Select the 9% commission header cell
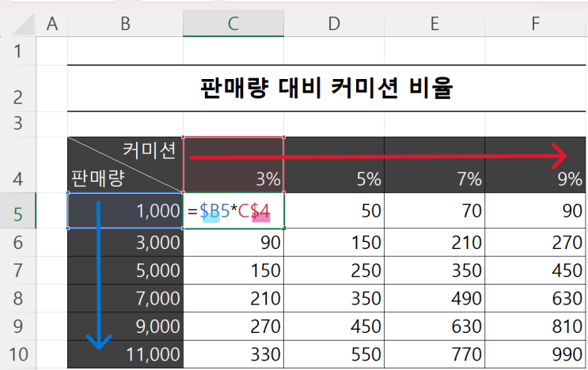 (x=535, y=164)
